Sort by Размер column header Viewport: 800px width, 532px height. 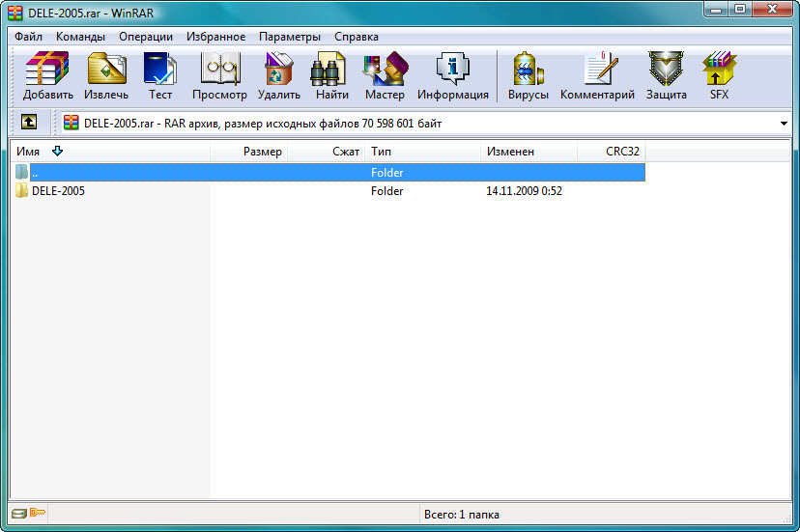pos(249,152)
